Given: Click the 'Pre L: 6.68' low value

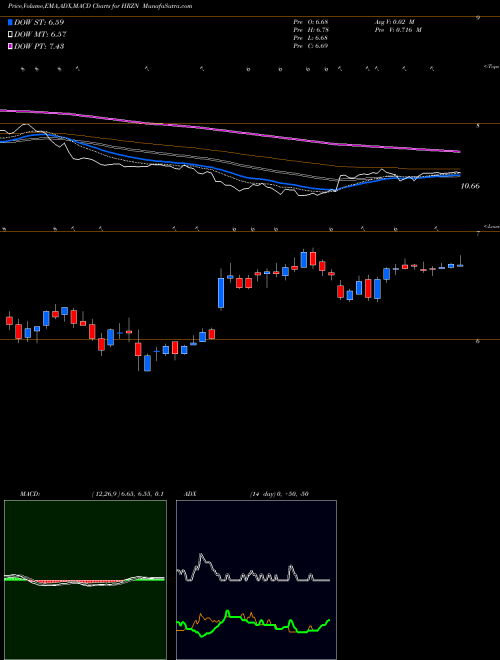Looking at the screenshot, I should click(311, 38).
